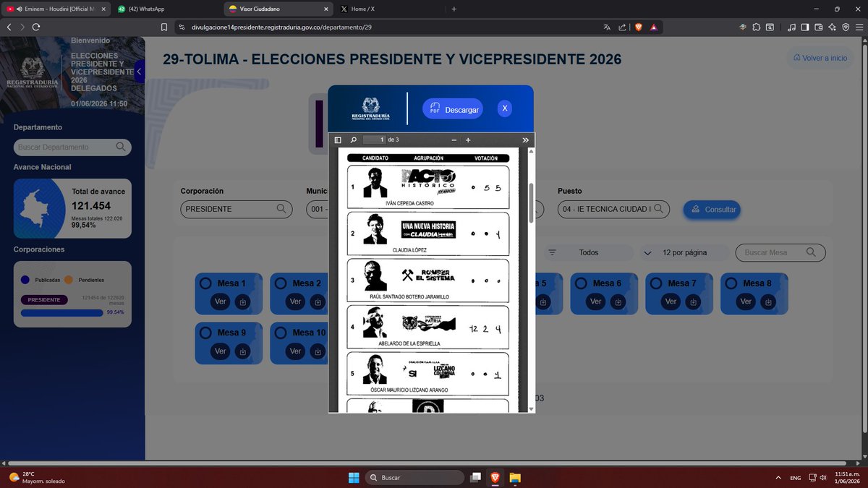Select the Mesa 10 radio circle
868x488 pixels.
(x=280, y=333)
